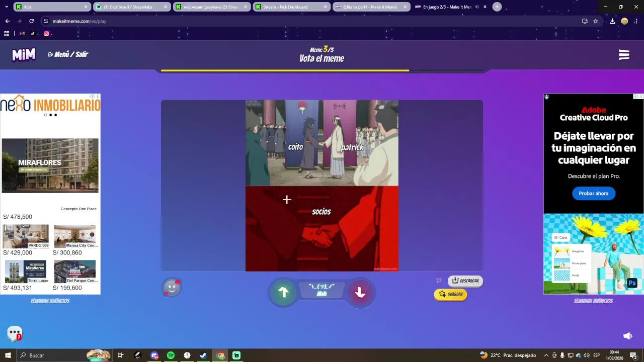Open the notifications center
The image size is (644, 362).
(x=633, y=355)
